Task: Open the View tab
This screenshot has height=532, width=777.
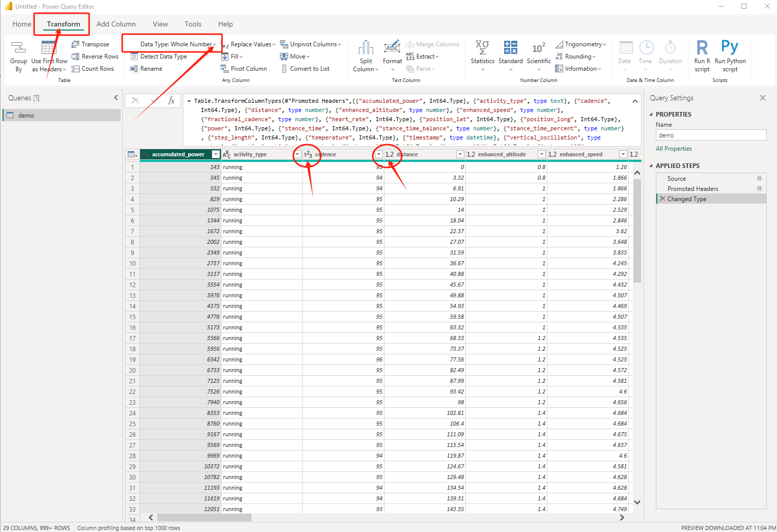Action: click(160, 24)
